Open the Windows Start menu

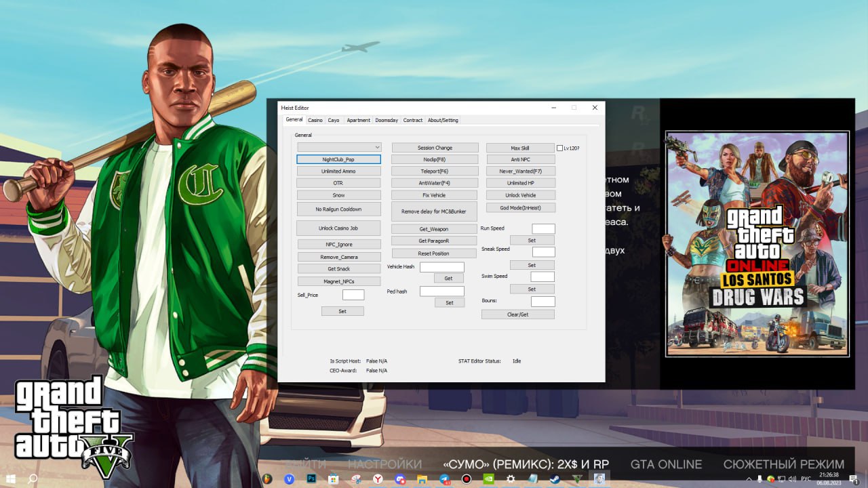[x=11, y=479]
